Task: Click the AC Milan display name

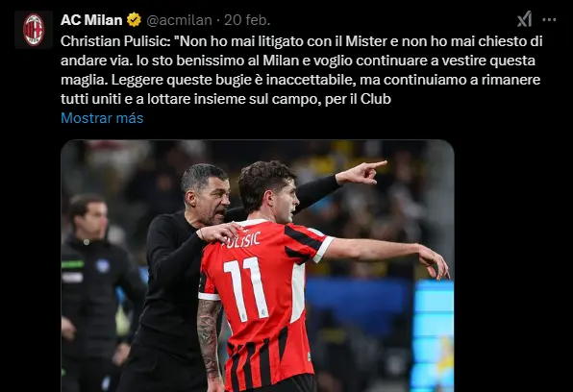Action: pos(91,20)
